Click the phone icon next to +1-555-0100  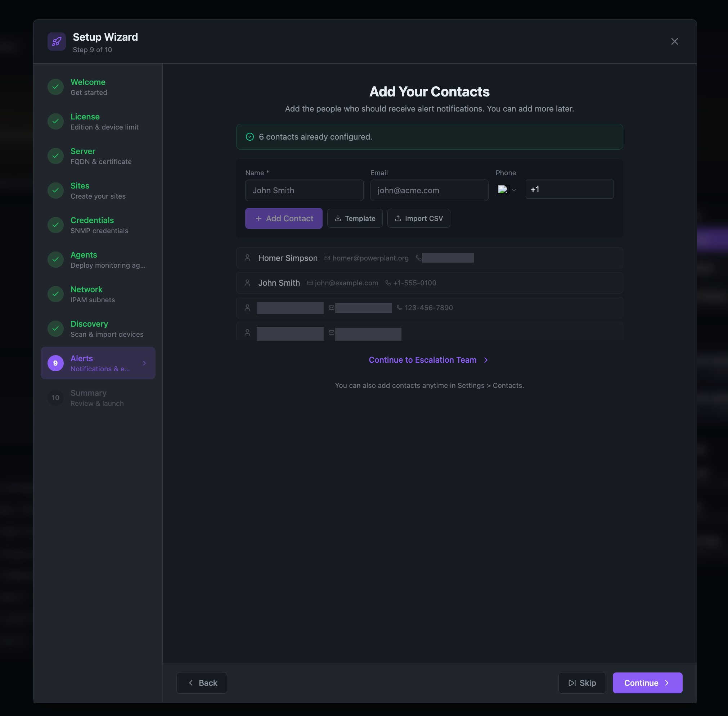click(388, 283)
